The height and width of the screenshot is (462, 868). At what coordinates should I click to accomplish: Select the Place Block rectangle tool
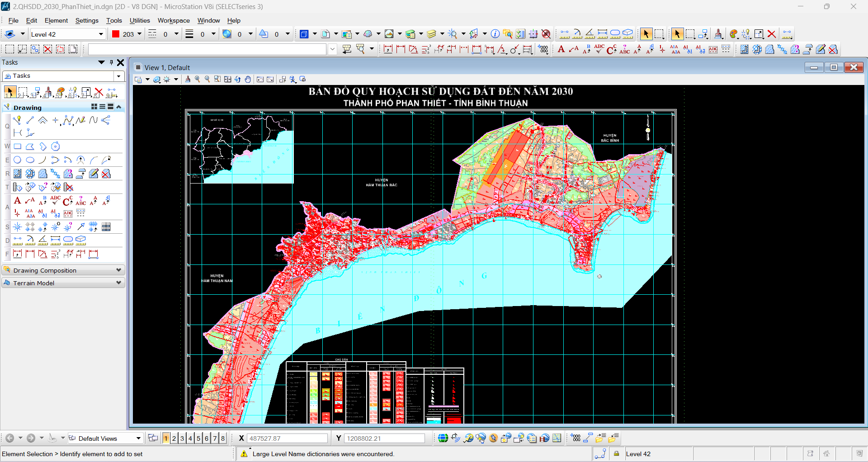tap(17, 146)
